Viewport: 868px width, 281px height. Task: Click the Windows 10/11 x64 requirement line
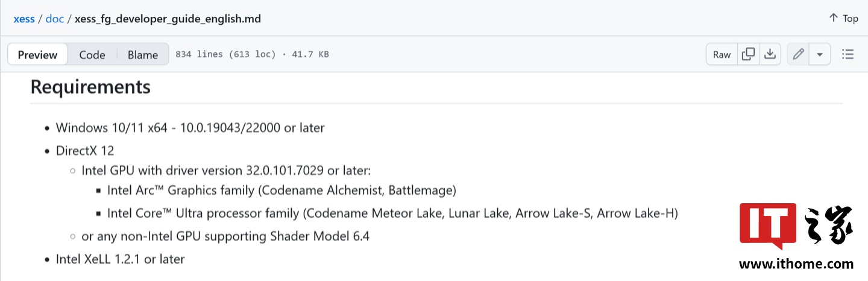pyautogui.click(x=190, y=128)
